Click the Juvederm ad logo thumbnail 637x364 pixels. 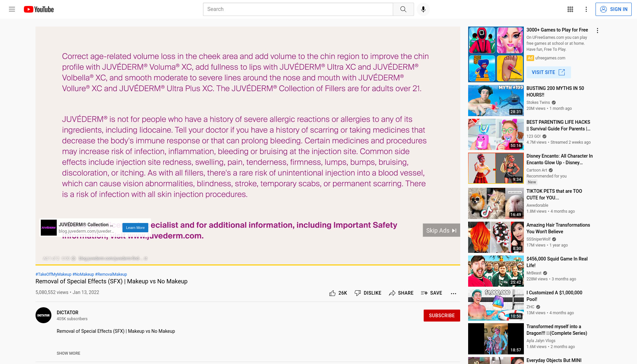coord(49,228)
